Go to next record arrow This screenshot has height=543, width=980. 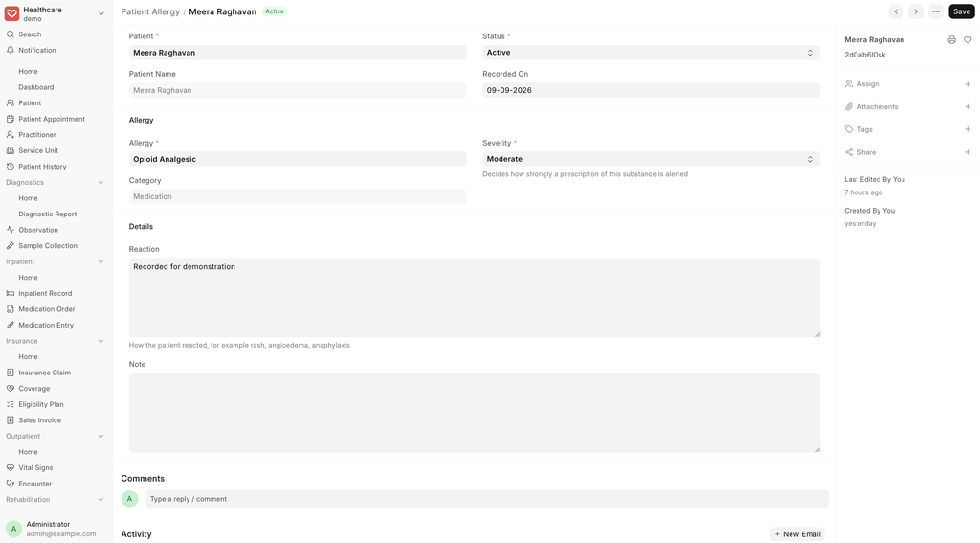916,11
